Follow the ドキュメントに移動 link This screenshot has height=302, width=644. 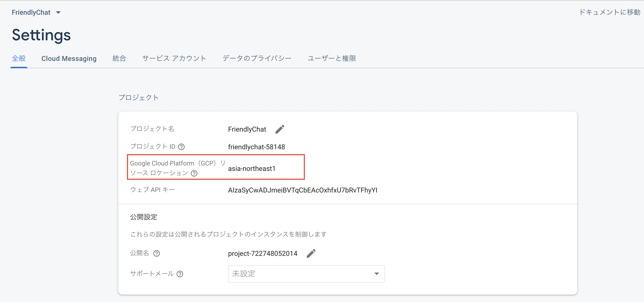click(x=610, y=12)
